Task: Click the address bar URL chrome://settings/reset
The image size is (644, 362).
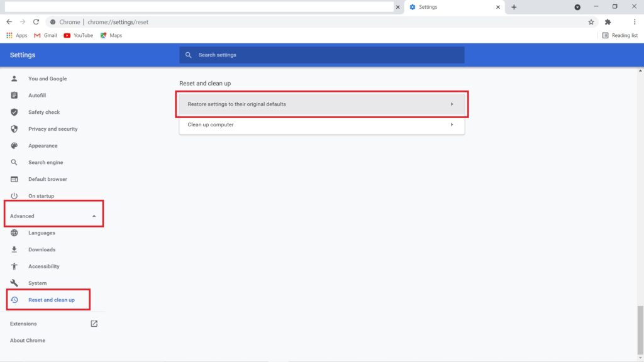Action: 118,22
